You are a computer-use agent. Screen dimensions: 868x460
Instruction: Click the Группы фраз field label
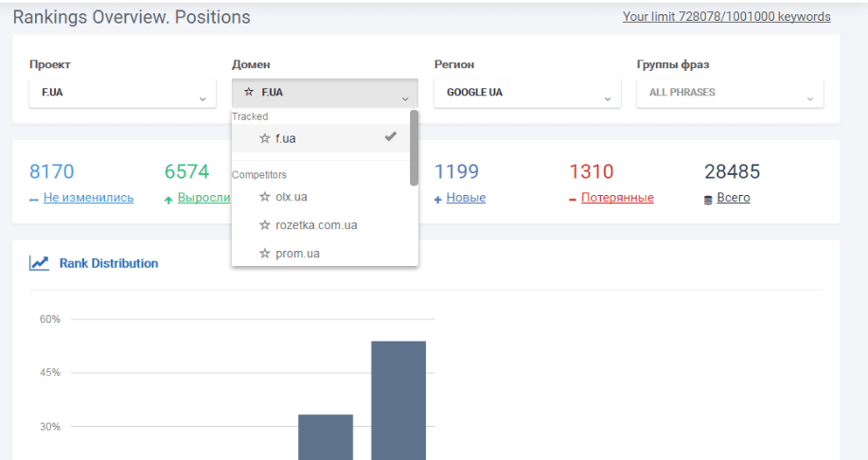673,64
